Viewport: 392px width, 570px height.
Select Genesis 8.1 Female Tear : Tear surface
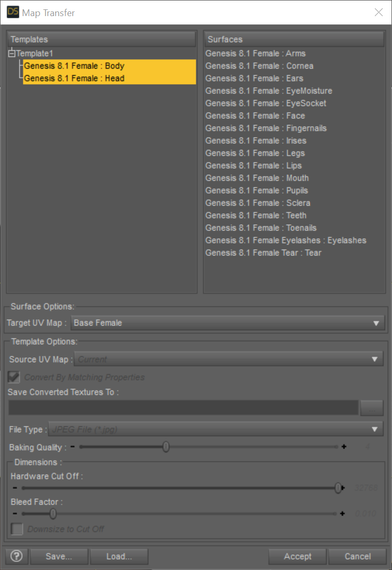[x=263, y=253]
